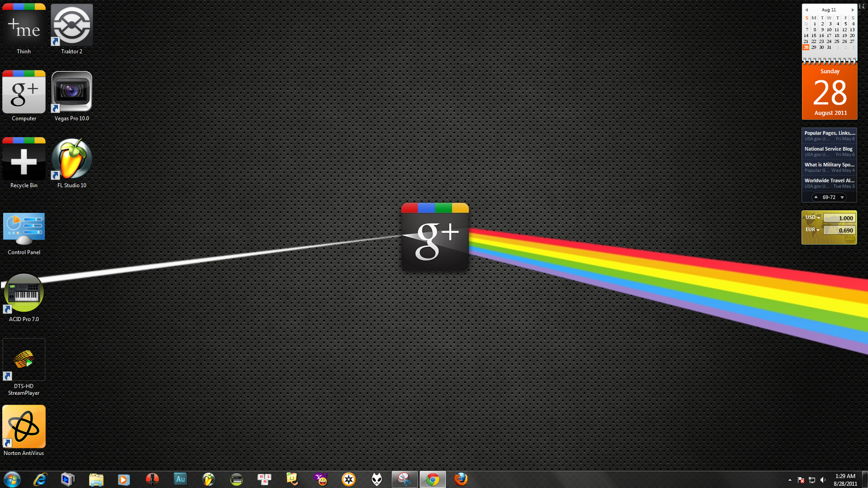868x488 pixels.
Task: Open the orange star app in the taskbar
Action: [349, 479]
